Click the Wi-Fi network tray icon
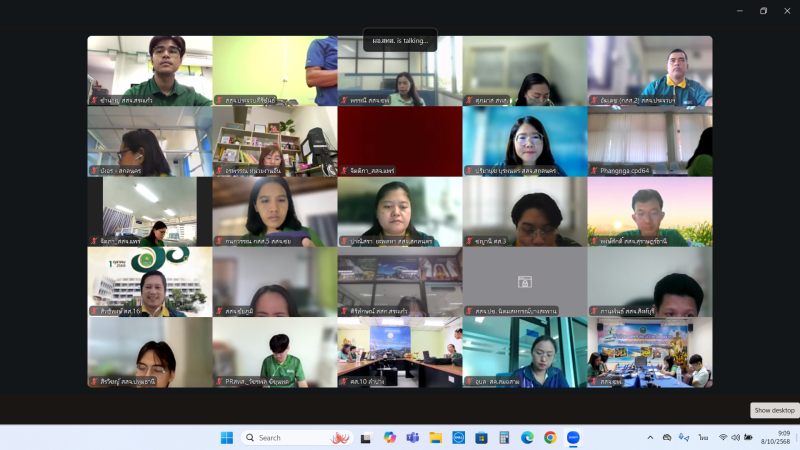Screen dimensions: 800x450 pyautogui.click(x=722, y=438)
